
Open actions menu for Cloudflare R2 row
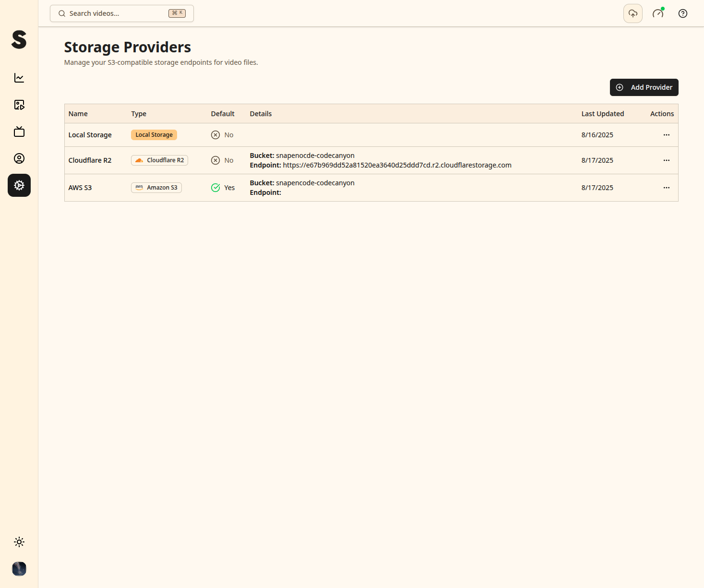667,160
